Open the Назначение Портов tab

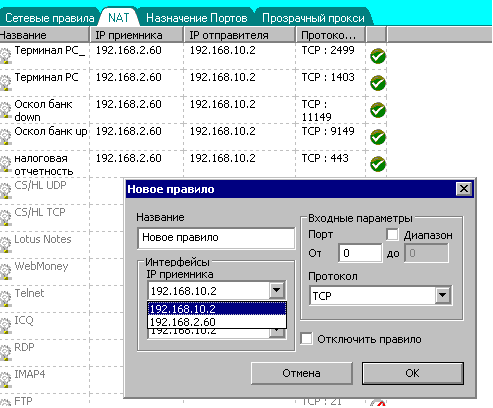(197, 18)
